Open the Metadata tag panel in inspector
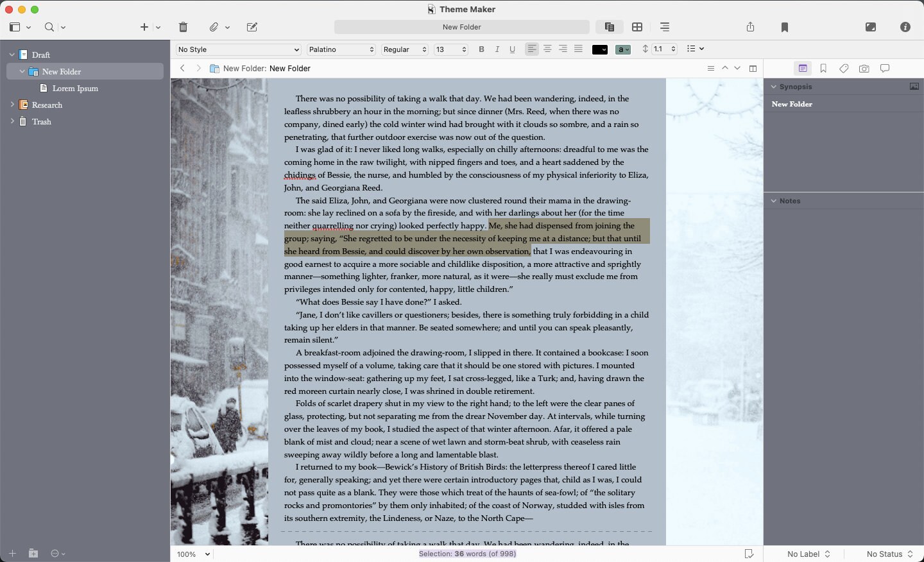Screen dimensions: 924x562 point(844,69)
